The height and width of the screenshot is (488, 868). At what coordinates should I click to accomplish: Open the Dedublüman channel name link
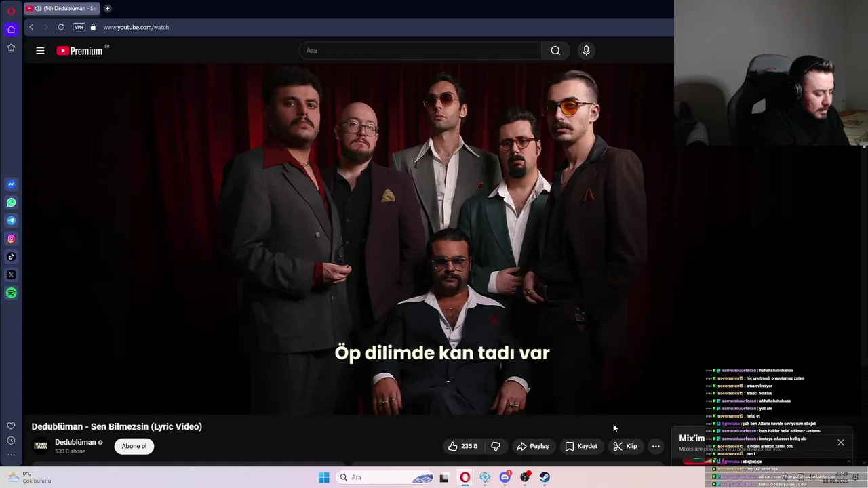pyautogui.click(x=75, y=442)
